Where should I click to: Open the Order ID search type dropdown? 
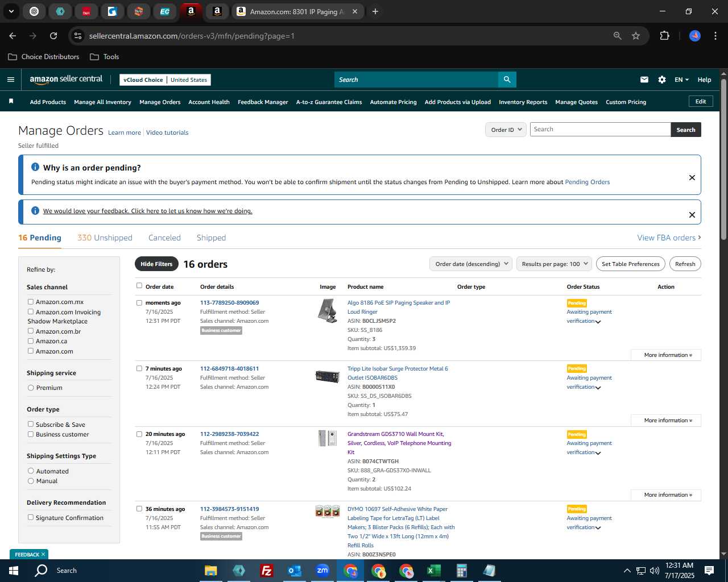coord(506,130)
